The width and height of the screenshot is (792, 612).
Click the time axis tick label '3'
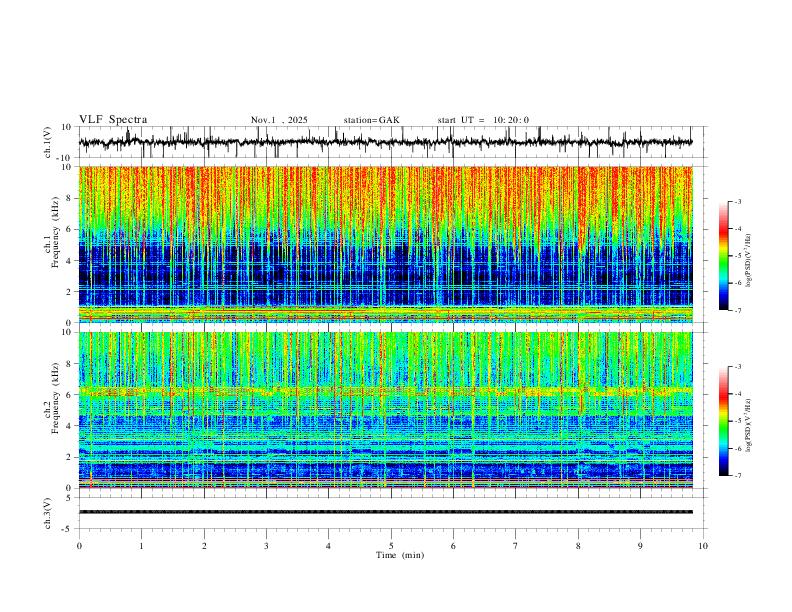pyautogui.click(x=266, y=546)
